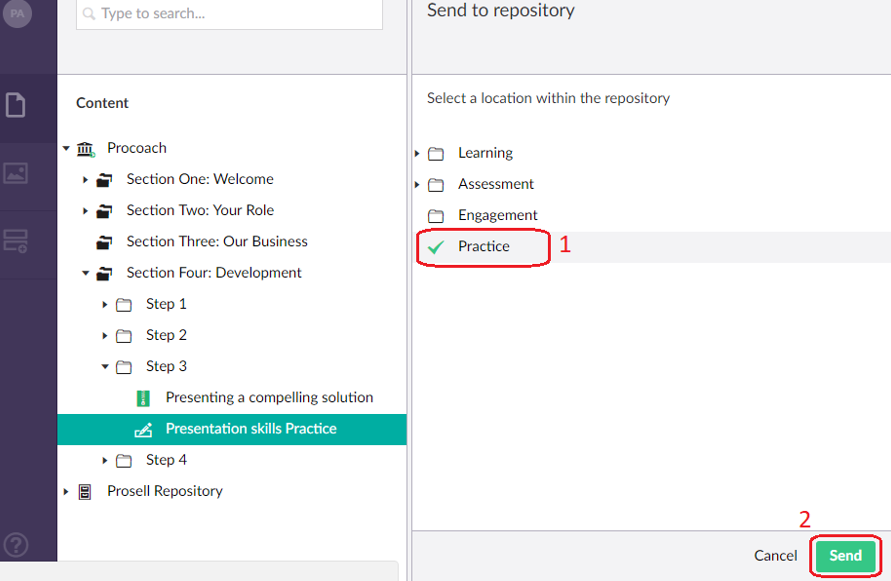Expand the Learning folder
The height and width of the screenshot is (581, 891).
(418, 153)
